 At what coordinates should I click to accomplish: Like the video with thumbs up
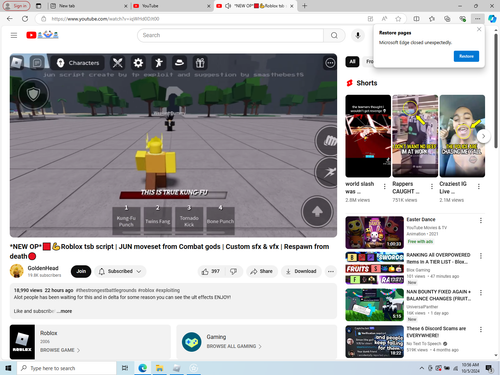tap(211, 271)
